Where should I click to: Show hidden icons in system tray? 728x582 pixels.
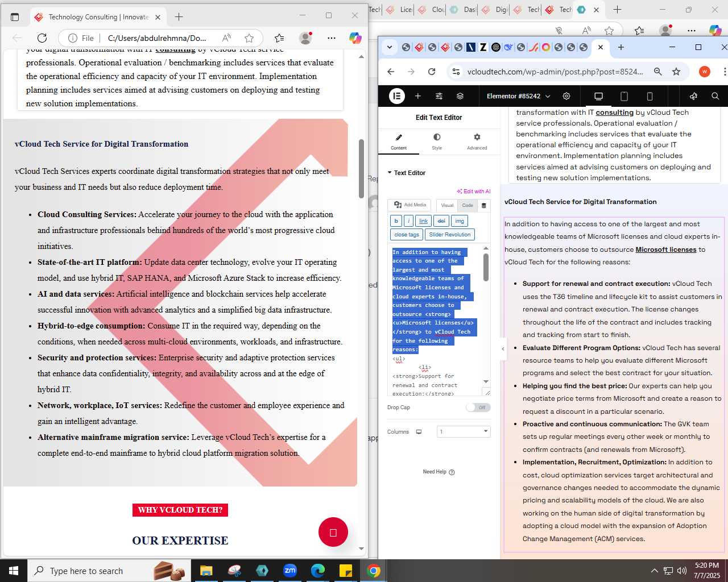tap(654, 571)
